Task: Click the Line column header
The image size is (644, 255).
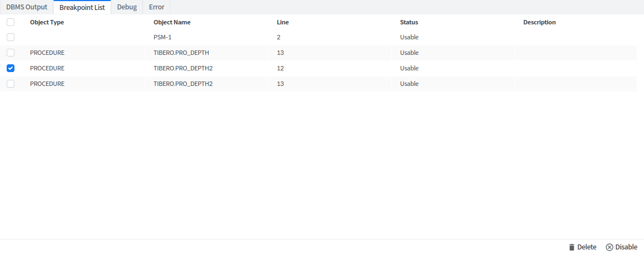Action: coord(283,22)
